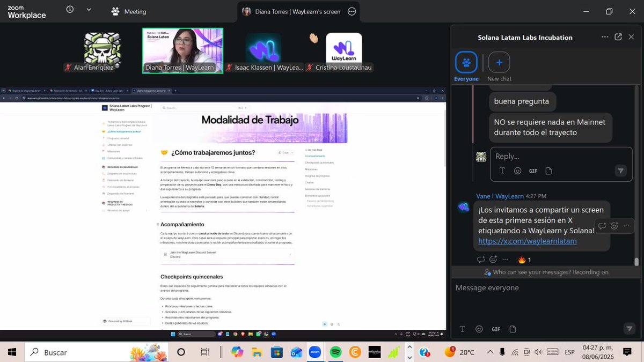Add emoji reaction below Vane's message

pyautogui.click(x=493, y=260)
